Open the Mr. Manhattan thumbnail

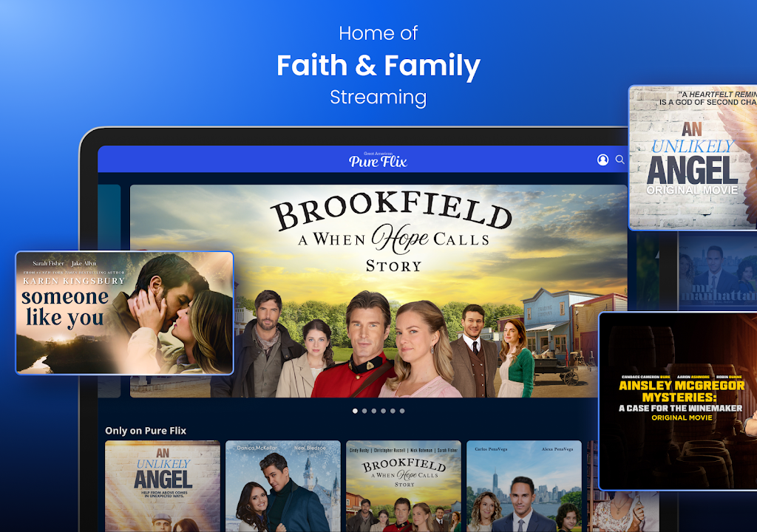pos(718,271)
